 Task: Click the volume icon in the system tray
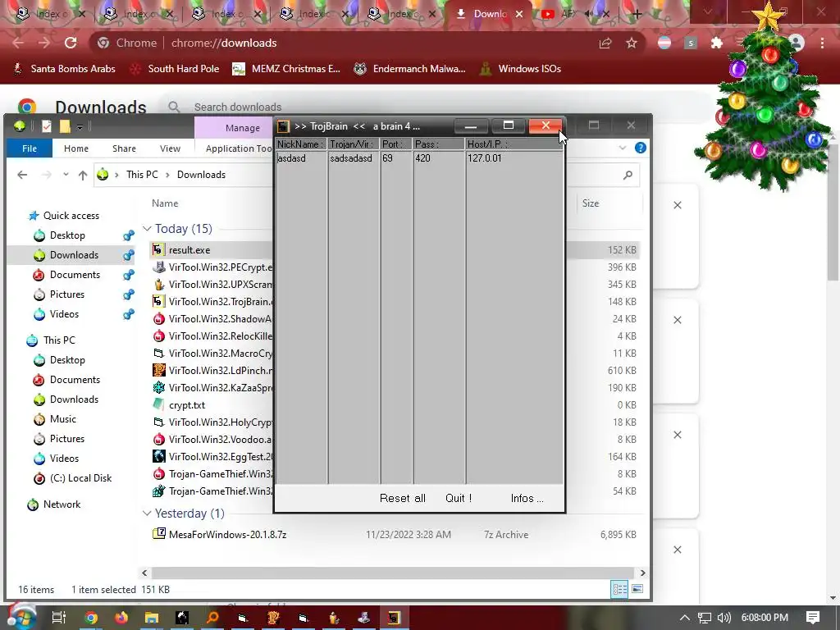(724, 618)
